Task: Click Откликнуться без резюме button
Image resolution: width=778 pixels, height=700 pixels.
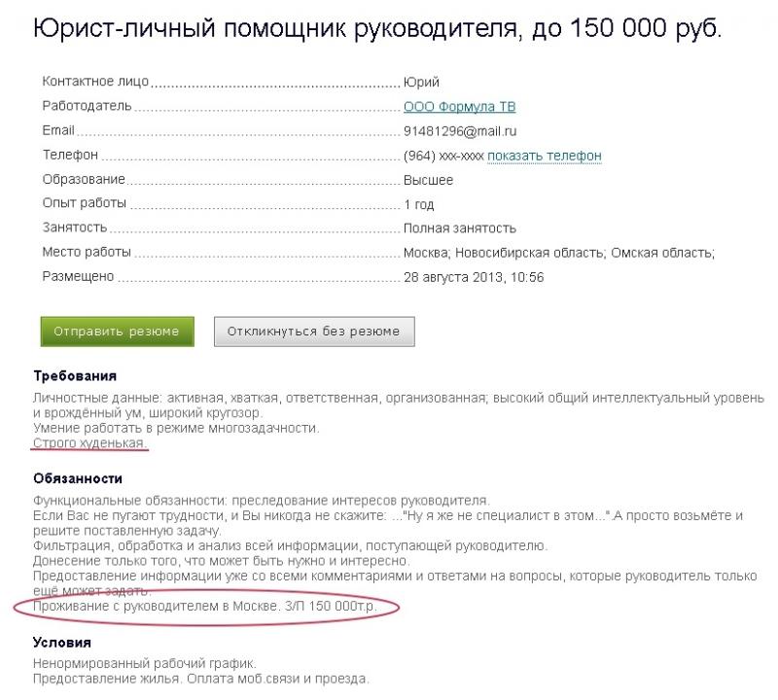Action: [x=314, y=332]
